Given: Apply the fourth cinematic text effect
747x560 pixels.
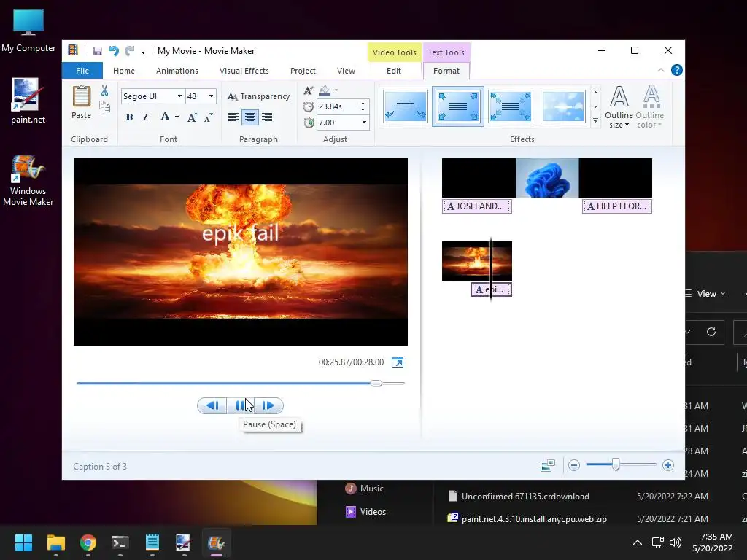Looking at the screenshot, I should [562, 106].
